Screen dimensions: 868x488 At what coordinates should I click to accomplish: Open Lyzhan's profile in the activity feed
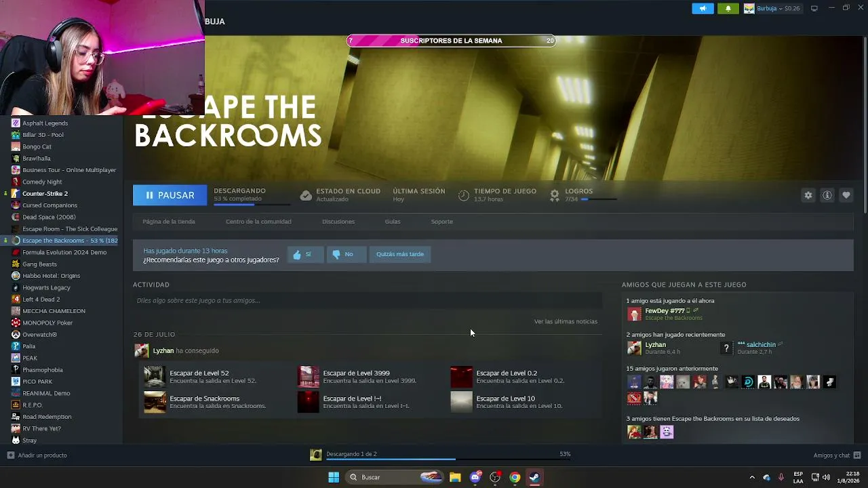[x=163, y=350]
